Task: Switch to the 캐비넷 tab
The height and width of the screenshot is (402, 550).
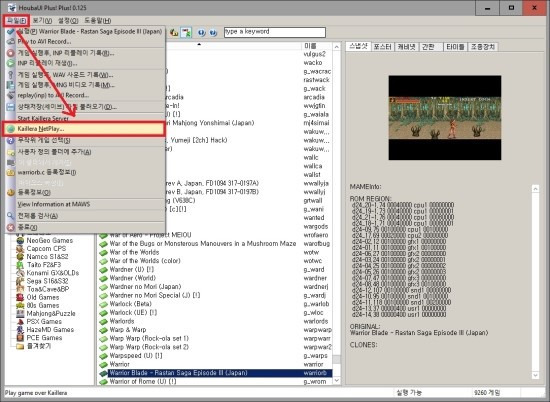Action: (x=406, y=47)
